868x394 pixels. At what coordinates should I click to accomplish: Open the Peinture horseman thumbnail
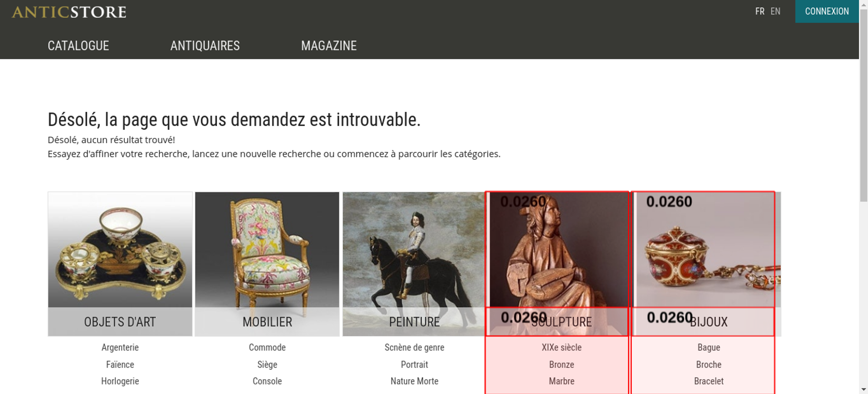[414, 250]
